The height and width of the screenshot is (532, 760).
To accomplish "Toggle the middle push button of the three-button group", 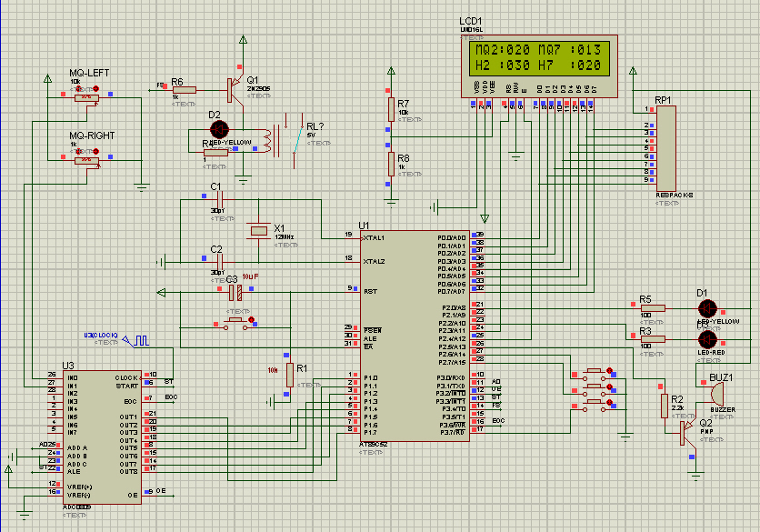I will [595, 390].
